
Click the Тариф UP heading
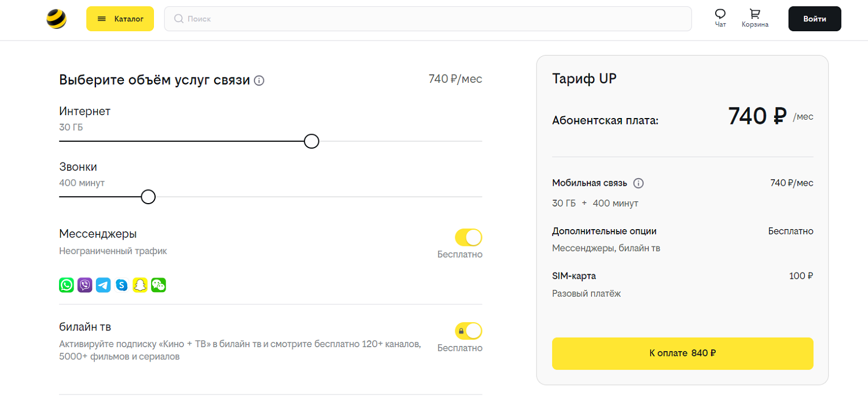(584, 79)
